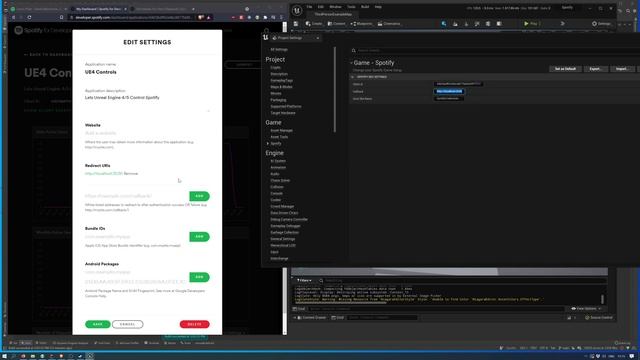The image size is (640, 360).
Task: Click the Export button in Project Settings
Action: pyautogui.click(x=595, y=69)
